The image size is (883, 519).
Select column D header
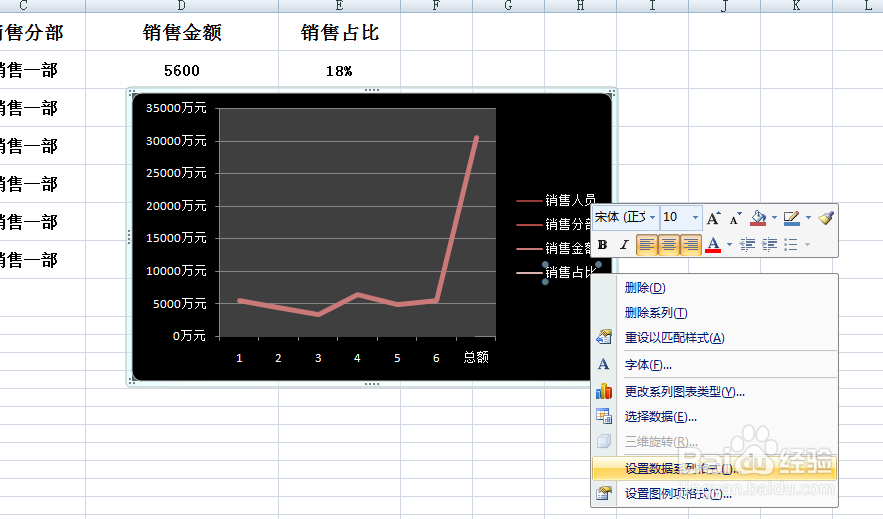[182, 6]
